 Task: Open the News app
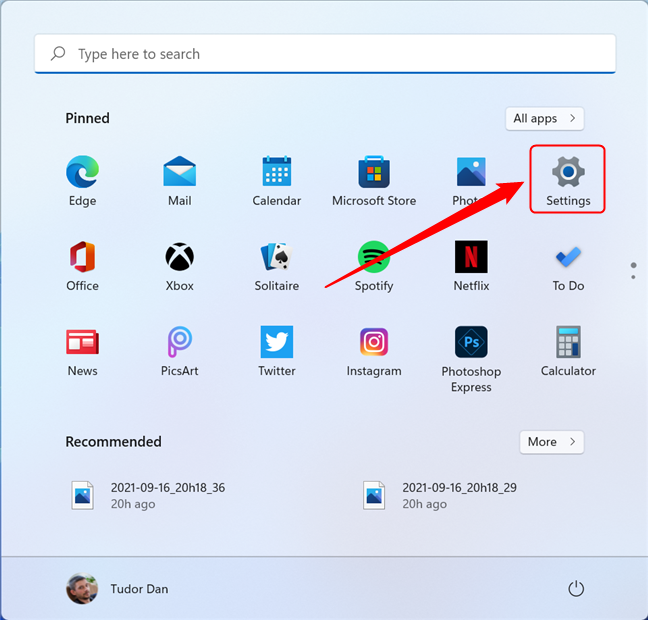coord(82,351)
